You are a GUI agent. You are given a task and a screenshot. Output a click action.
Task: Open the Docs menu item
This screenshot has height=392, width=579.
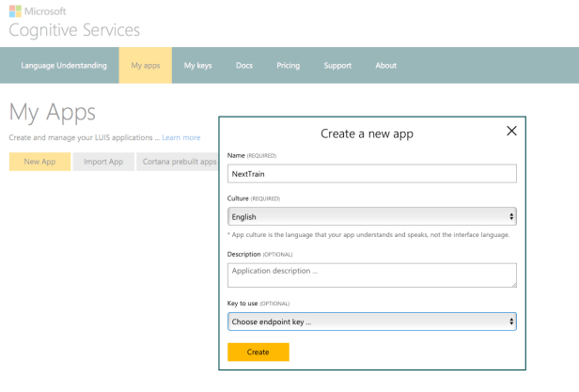point(244,66)
